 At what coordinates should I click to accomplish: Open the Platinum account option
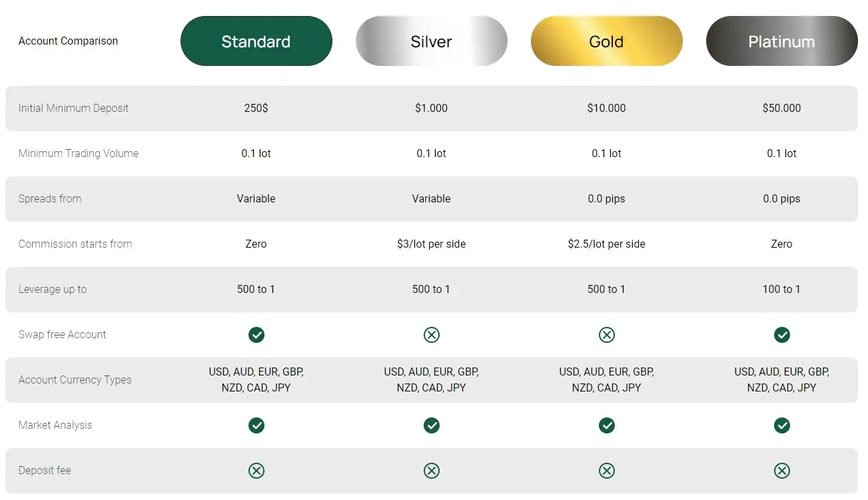click(x=781, y=41)
